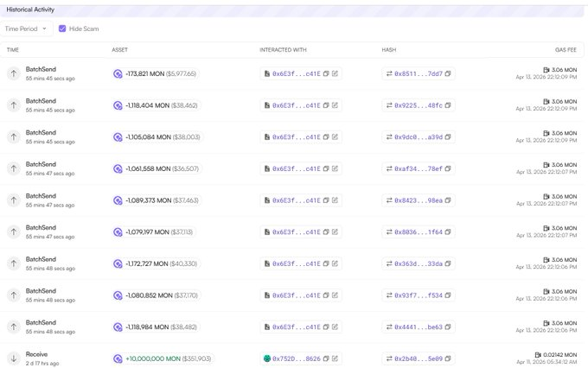
Task: Edit address label in -1,080,852 MON row
Action: click(335, 295)
